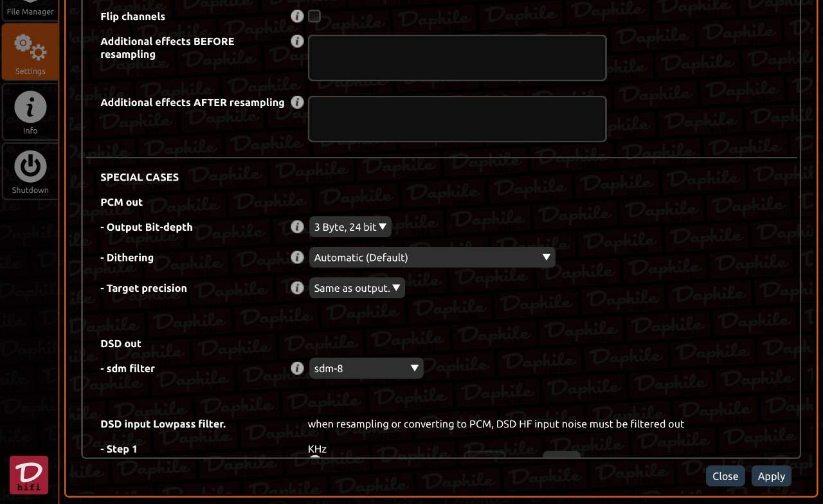Click the PCM out label
This screenshot has height=504, width=823.
tap(122, 202)
